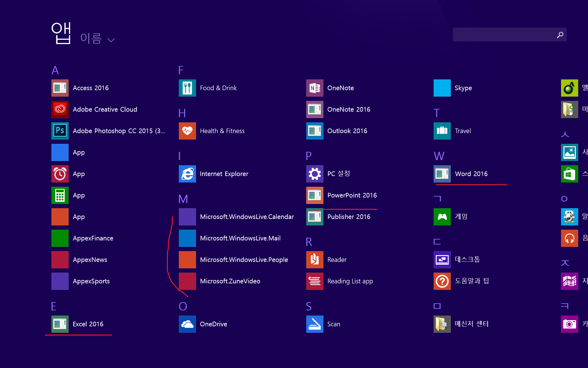Click the search magnifier button
This screenshot has height=368, width=588.
560,35
